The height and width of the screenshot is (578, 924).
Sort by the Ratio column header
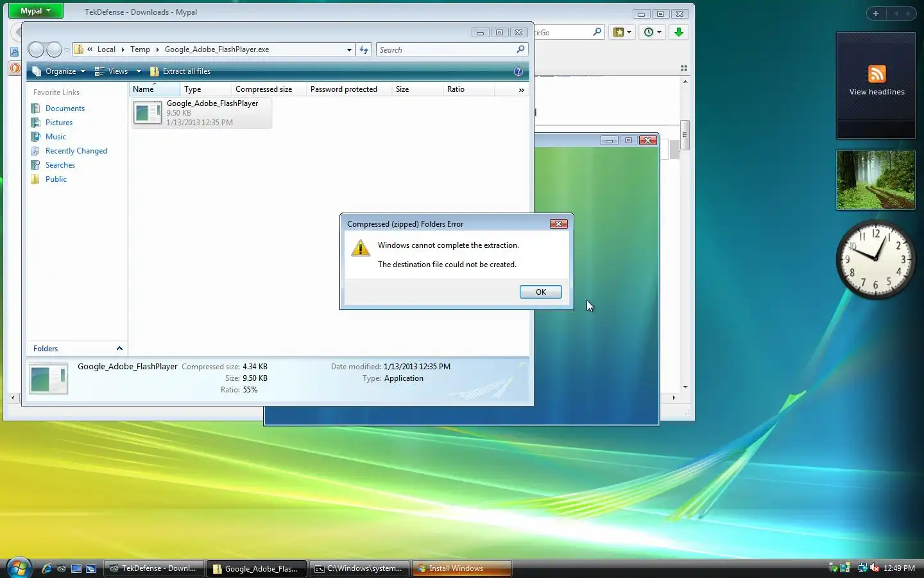click(468, 89)
